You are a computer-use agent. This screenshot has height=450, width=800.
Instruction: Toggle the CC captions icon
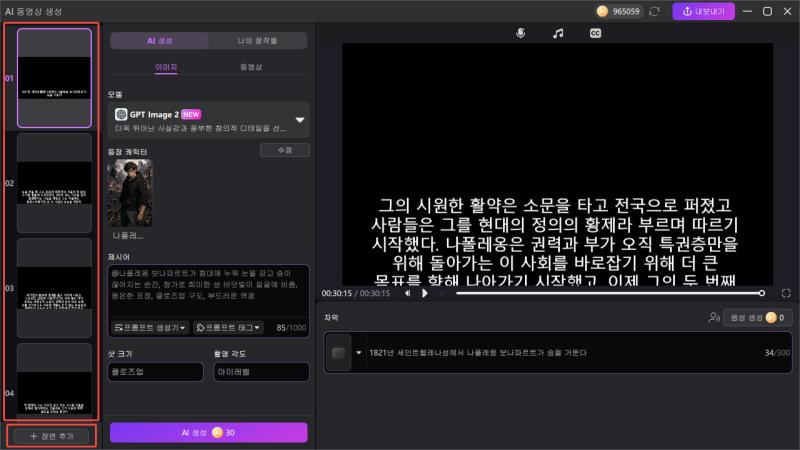tap(595, 33)
